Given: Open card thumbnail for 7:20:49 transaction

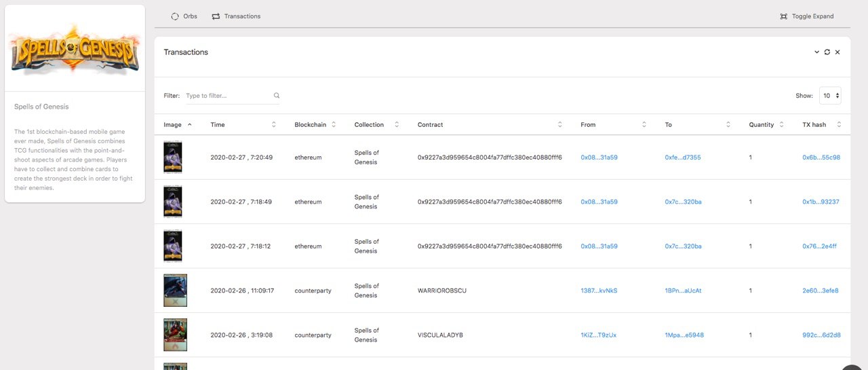Looking at the screenshot, I should coord(173,157).
